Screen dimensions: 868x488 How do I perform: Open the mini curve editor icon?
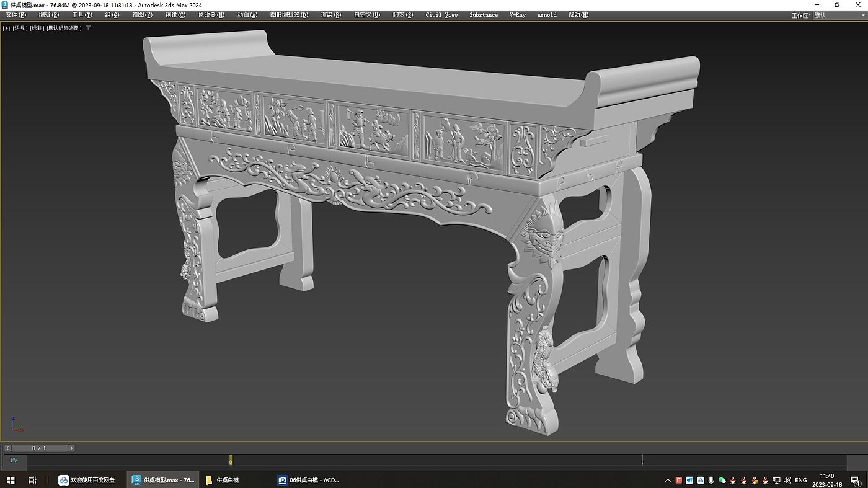coord(14,460)
